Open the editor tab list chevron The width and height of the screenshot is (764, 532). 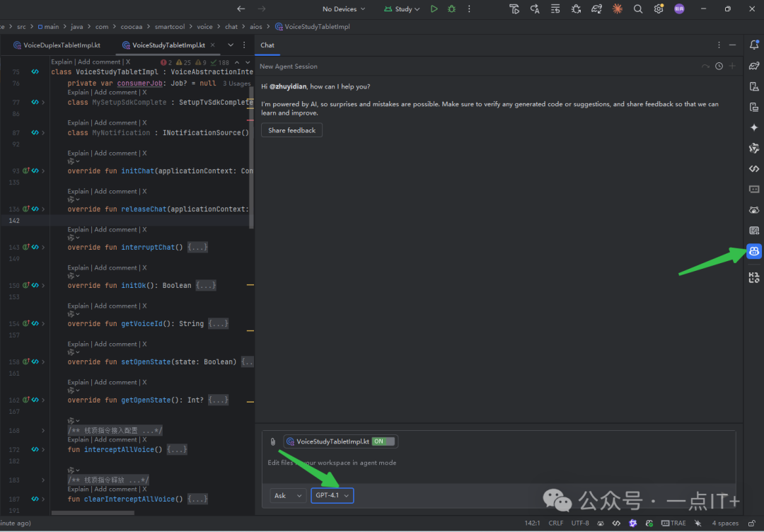click(231, 45)
